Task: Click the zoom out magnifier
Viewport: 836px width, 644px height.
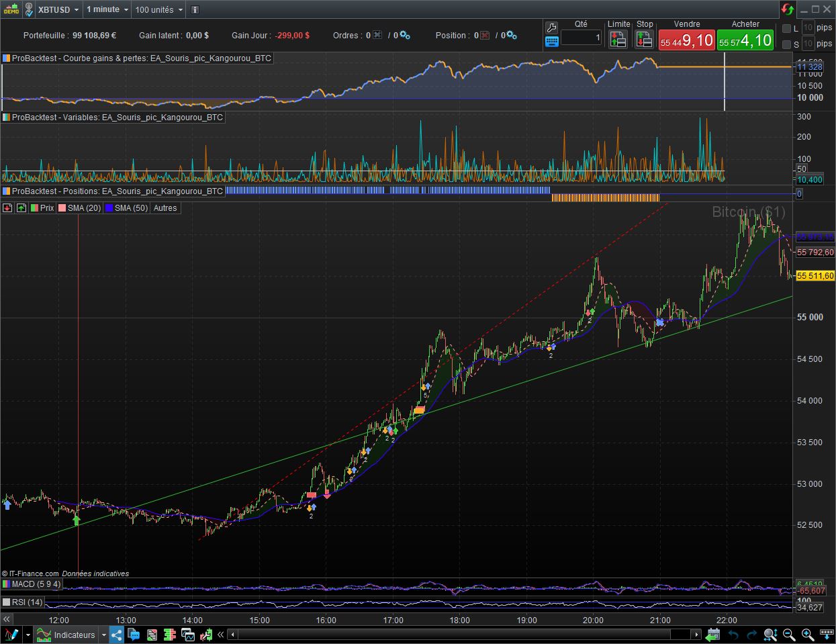Action: pos(789,635)
